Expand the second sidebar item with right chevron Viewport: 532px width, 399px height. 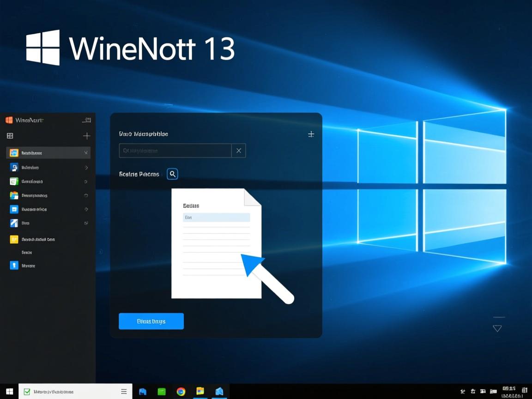[x=86, y=167]
